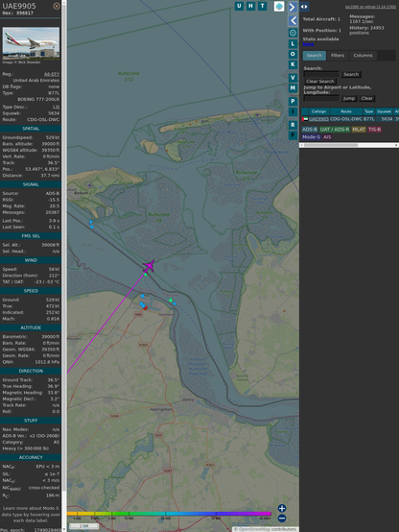399x532 pixels.
Task: Toggle the P map button
Action: (x=293, y=101)
